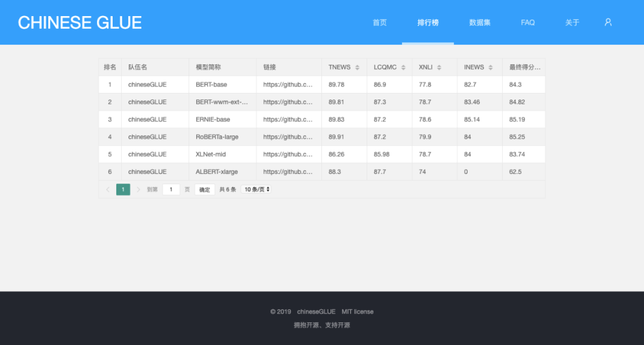Open RoBERTa-large github link
The width and height of the screenshot is (644, 345).
(288, 136)
